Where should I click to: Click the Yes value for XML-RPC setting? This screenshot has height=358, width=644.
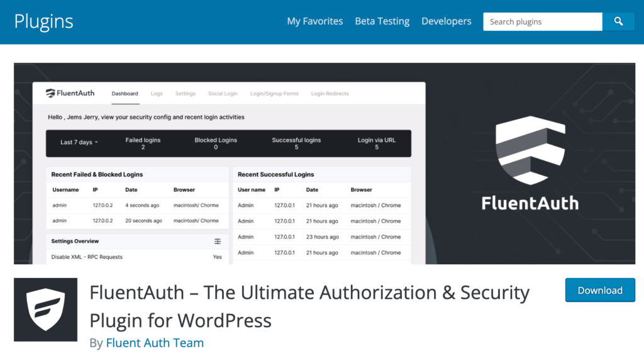pyautogui.click(x=217, y=257)
